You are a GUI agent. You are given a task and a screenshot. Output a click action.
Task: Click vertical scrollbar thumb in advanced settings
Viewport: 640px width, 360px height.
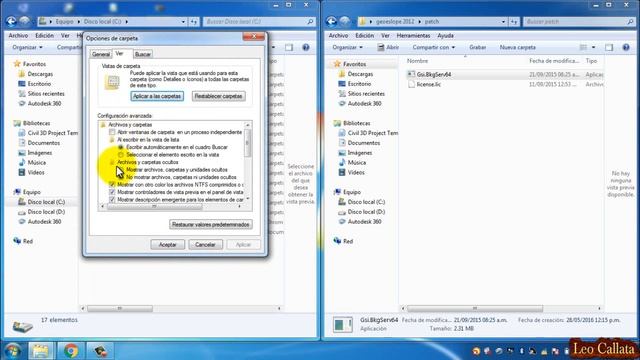point(247,142)
